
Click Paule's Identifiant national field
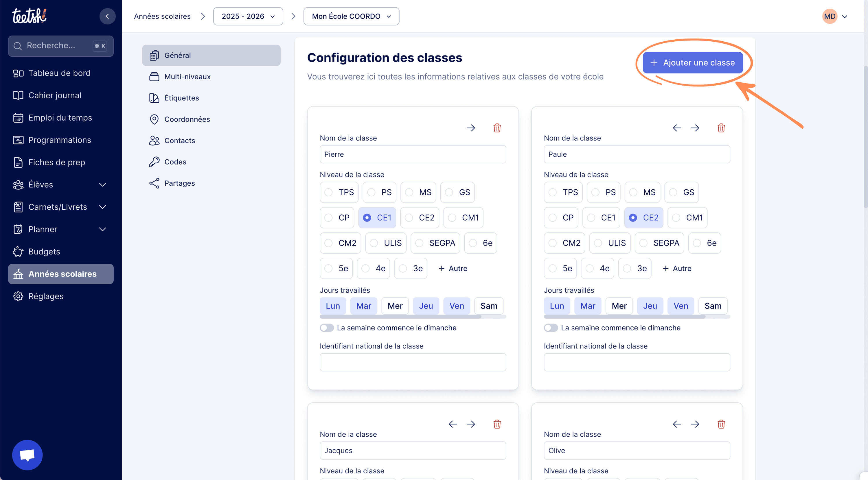click(637, 362)
